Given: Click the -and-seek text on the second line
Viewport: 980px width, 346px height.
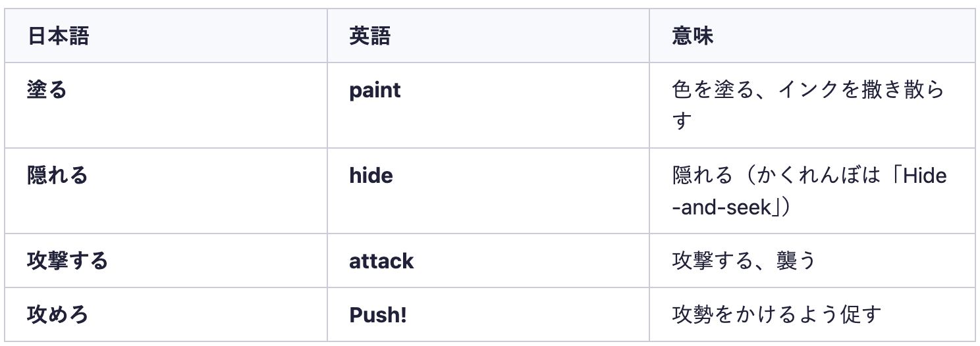Looking at the screenshot, I should 721,208.
